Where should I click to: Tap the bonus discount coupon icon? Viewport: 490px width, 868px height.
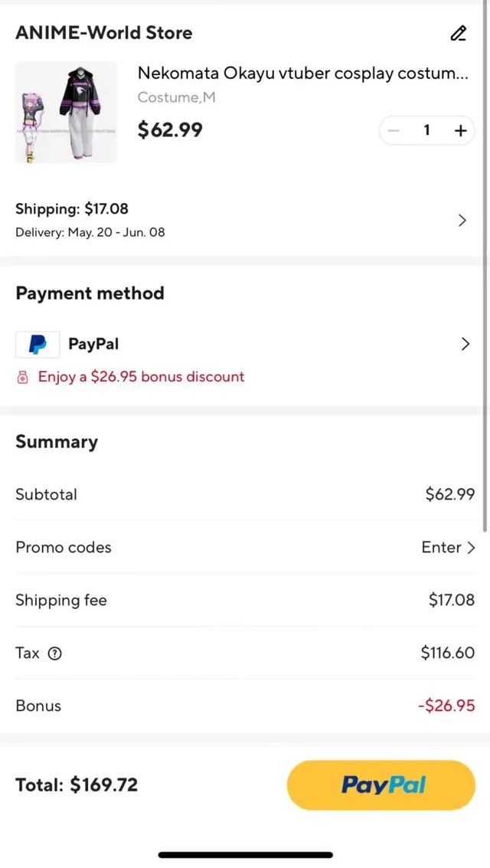pyautogui.click(x=22, y=377)
